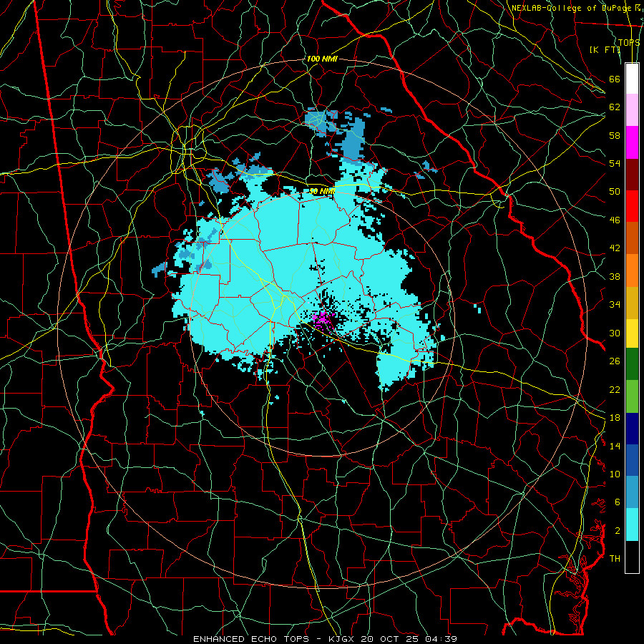The width and height of the screenshot is (644, 644).
Task: Click the orange 42 kft legend swatch
Action: [632, 270]
